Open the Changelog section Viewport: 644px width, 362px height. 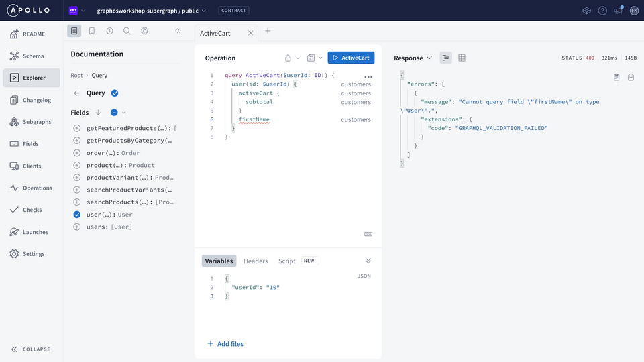[32, 100]
